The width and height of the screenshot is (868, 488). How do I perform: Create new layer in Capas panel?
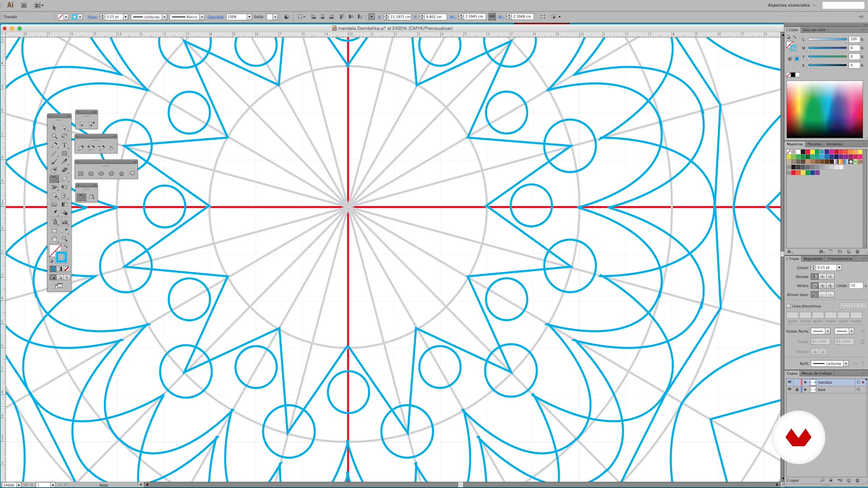pyautogui.click(x=849, y=480)
